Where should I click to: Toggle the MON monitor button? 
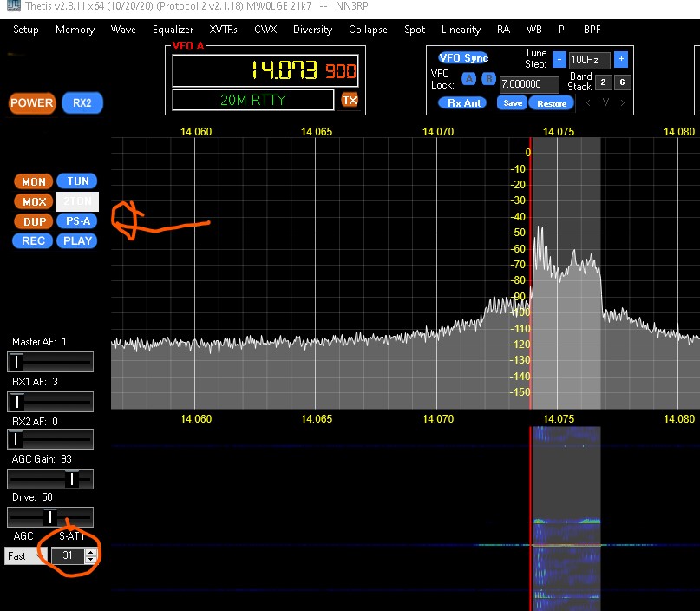pyautogui.click(x=34, y=181)
